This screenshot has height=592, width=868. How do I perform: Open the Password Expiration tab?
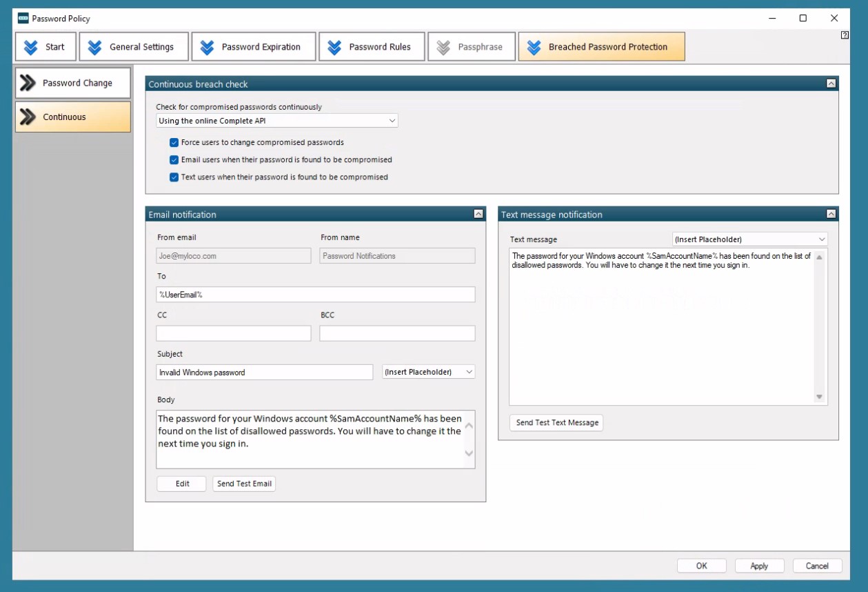tap(254, 47)
